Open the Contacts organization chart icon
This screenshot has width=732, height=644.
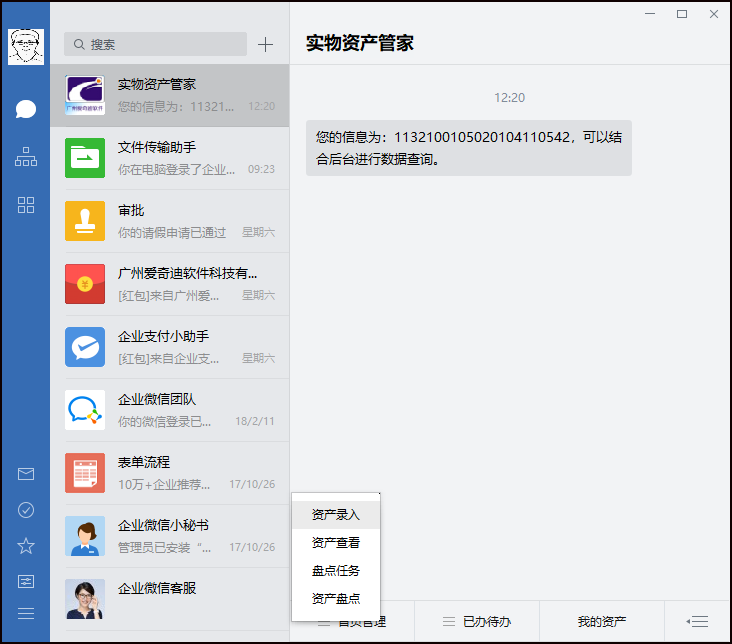pos(26,156)
